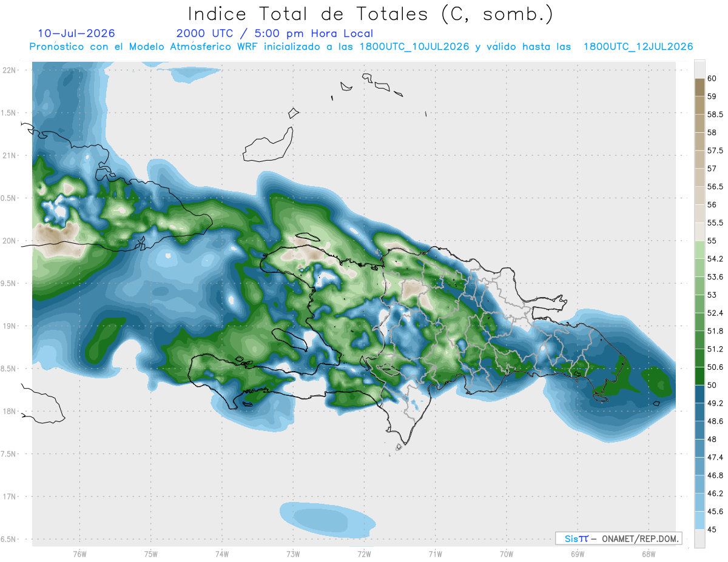This screenshot has height=562, width=728.
Task: Click the "48.6" colorbar label
Action: coord(715,421)
